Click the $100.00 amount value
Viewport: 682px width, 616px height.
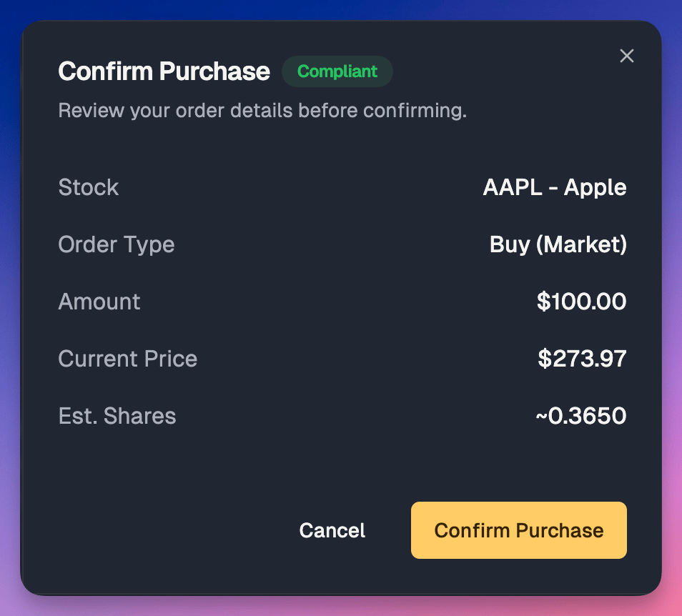pos(581,302)
